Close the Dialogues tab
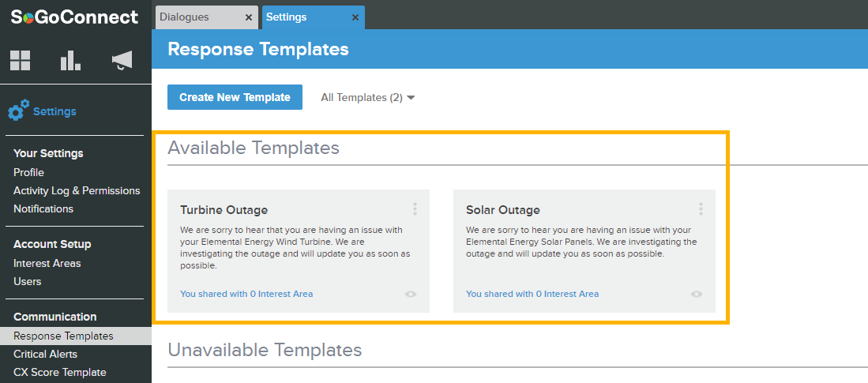Viewport: 868px width, 383px height. click(x=249, y=17)
